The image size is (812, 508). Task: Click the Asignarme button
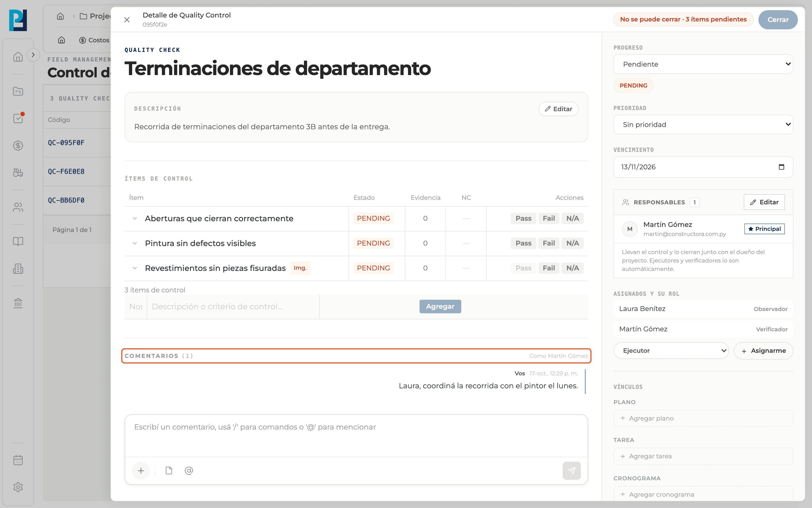(x=763, y=351)
